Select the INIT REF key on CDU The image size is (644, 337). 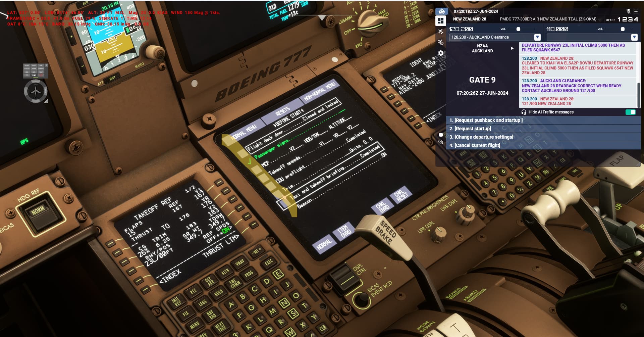click(177, 301)
